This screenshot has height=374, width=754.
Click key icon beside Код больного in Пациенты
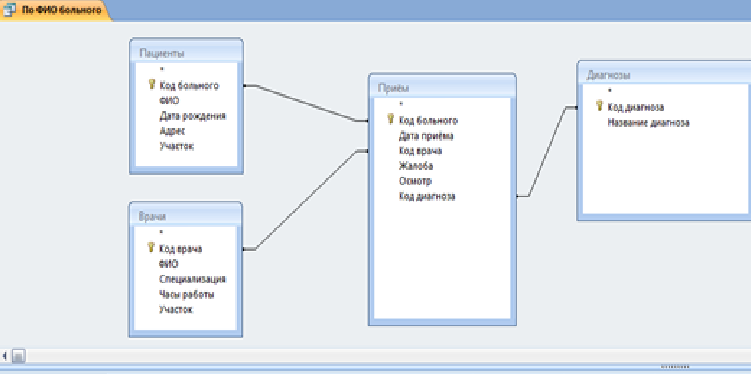pos(151,85)
